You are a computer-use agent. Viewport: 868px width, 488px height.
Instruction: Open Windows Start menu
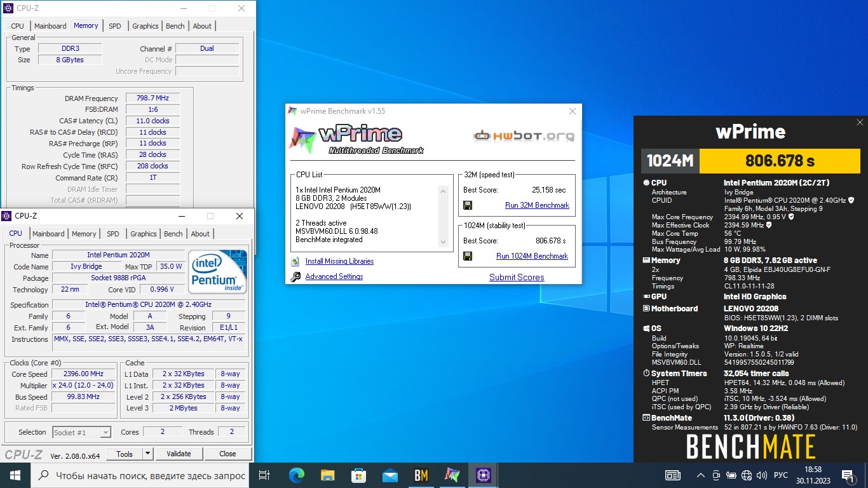pyautogui.click(x=15, y=475)
